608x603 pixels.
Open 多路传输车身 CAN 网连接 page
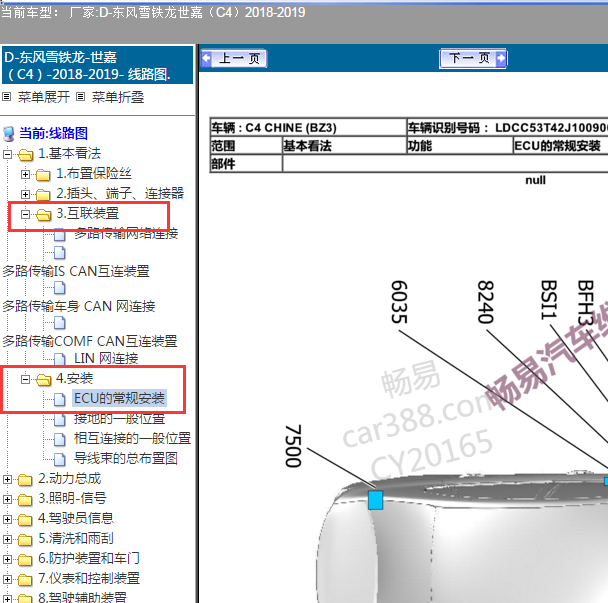[79, 306]
